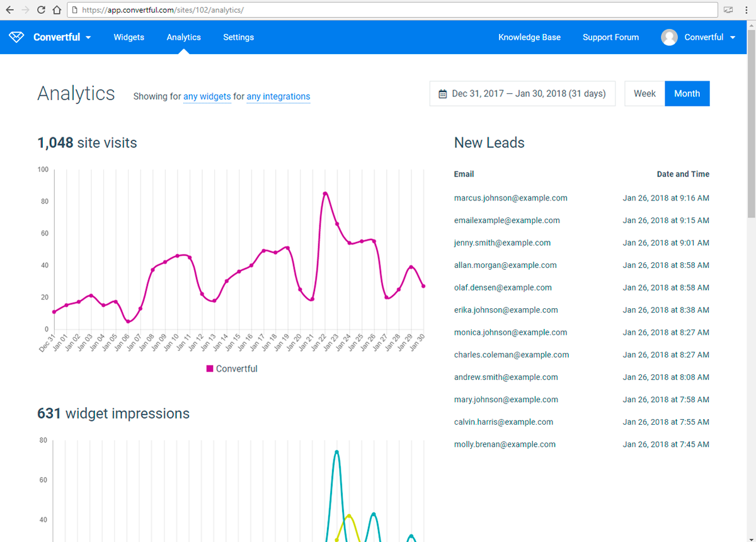Open the Widgets tab
The height and width of the screenshot is (542, 756).
[x=129, y=37]
